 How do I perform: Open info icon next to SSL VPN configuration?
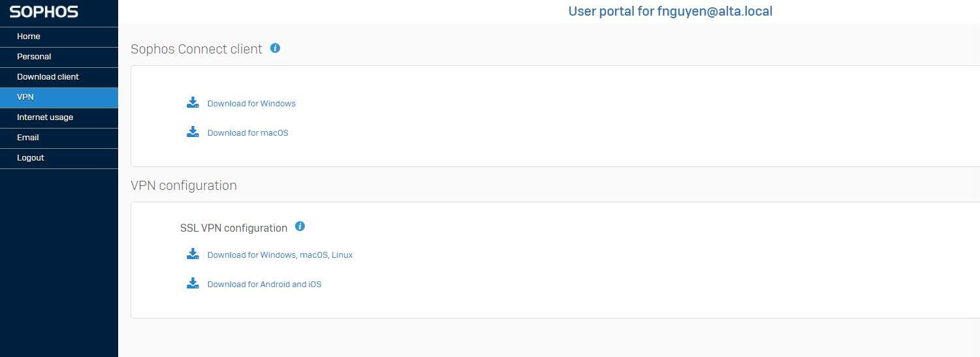300,226
